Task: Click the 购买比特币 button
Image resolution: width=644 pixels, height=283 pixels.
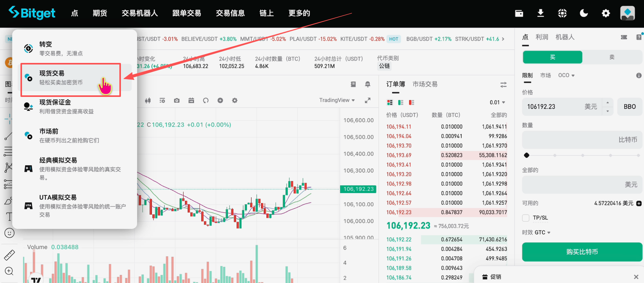Action: tap(582, 252)
